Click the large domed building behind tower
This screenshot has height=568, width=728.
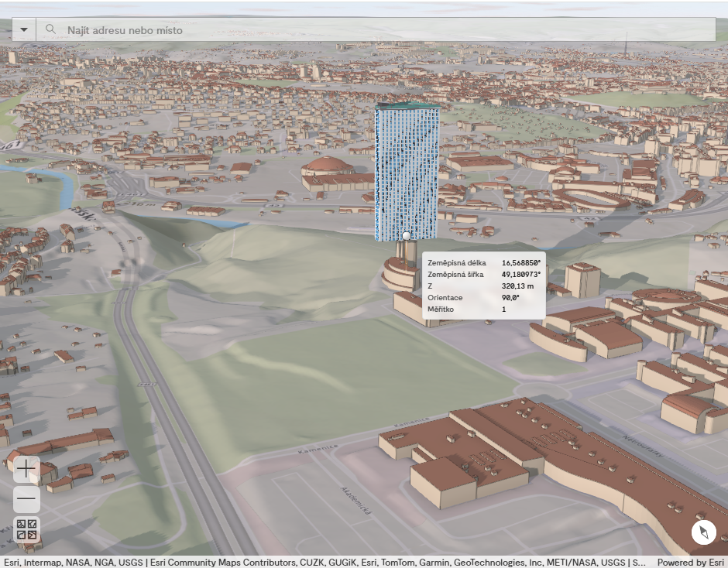click(327, 166)
